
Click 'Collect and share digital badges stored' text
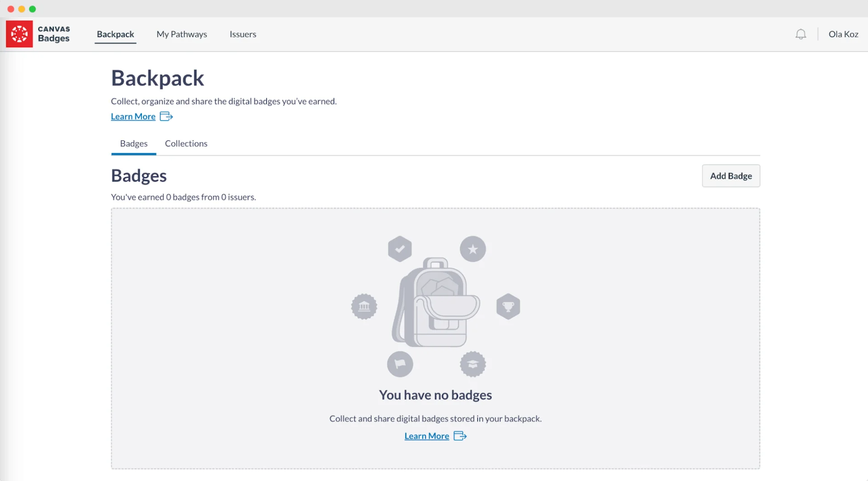tap(435, 419)
